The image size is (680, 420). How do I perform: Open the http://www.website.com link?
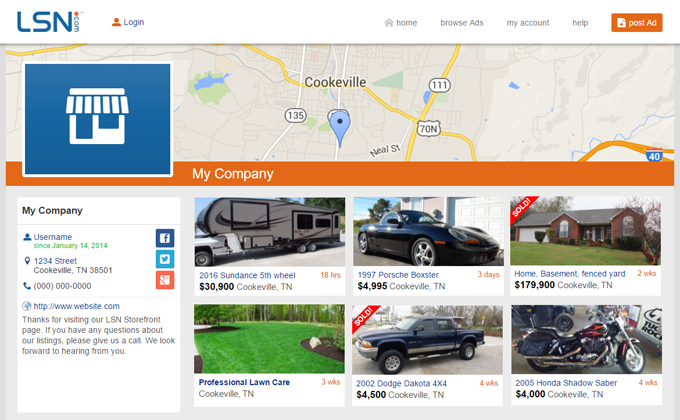[76, 306]
